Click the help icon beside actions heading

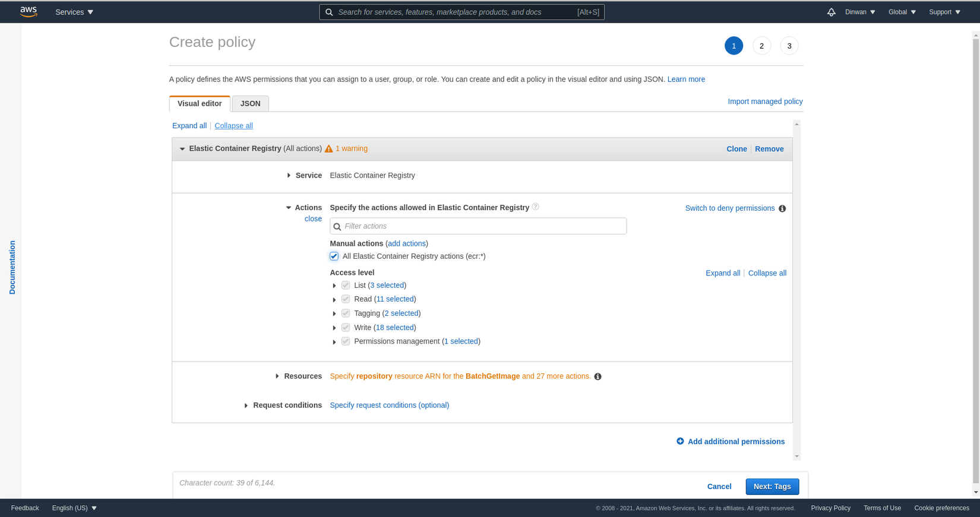(535, 207)
